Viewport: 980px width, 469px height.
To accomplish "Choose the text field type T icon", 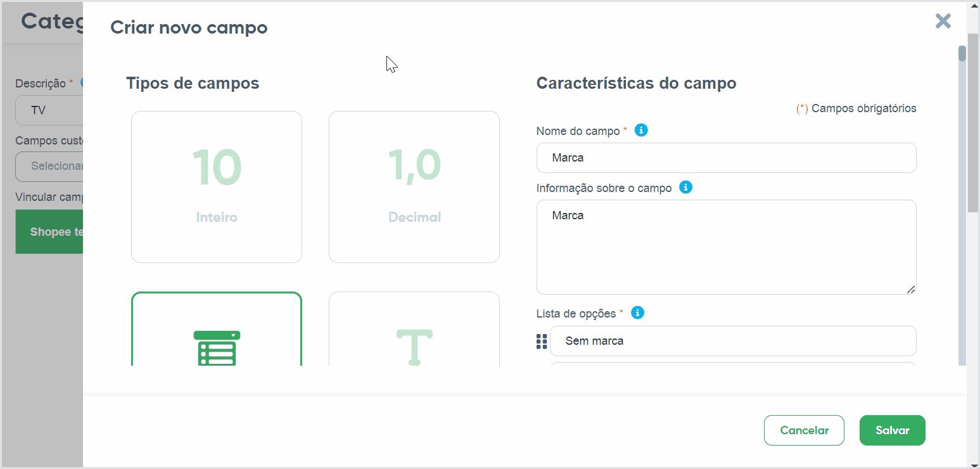I will pos(414,347).
